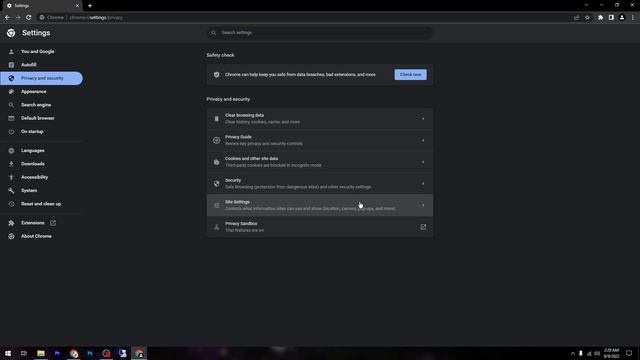Close the Settings tab
The image size is (640, 360).
77,6
